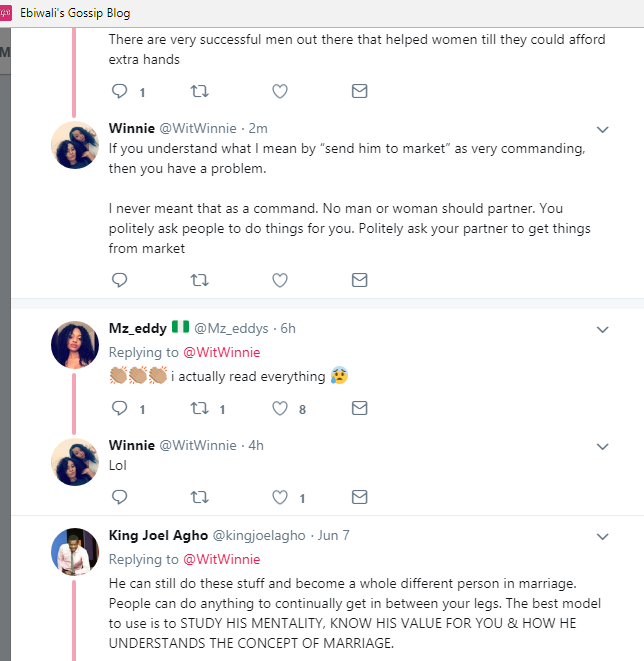Open dropdown menu on Winnie's 2m tweet
The width and height of the screenshot is (644, 661).
(603, 129)
